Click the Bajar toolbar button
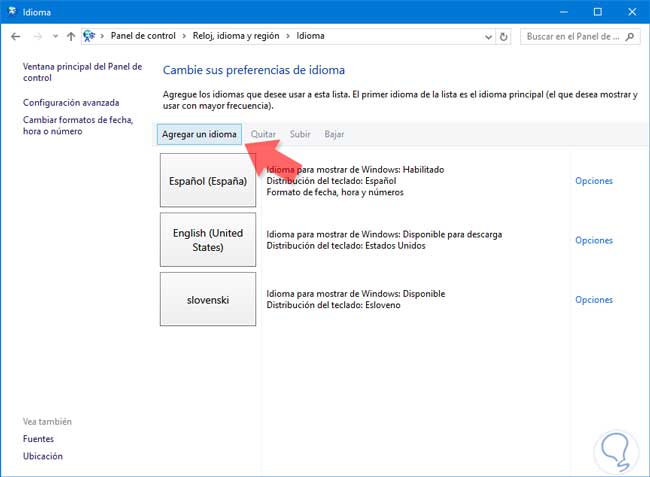650x477 pixels. tap(334, 134)
